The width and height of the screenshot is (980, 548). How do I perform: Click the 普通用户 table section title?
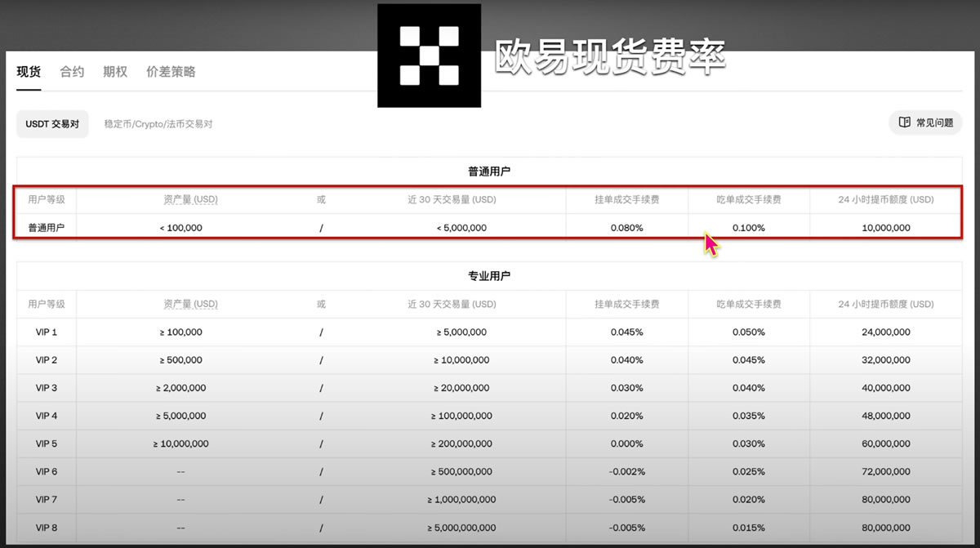click(490, 171)
